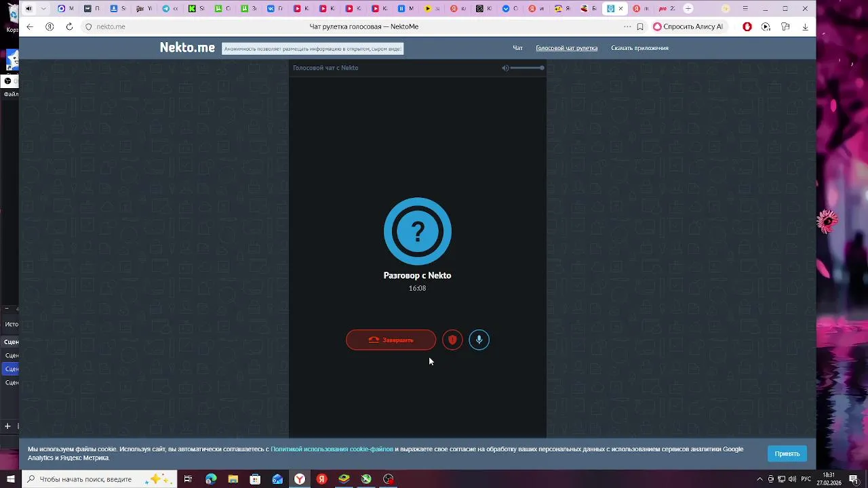This screenshot has height=488, width=868.
Task: Expand the tab list dropdown arrow
Action: 43,9
